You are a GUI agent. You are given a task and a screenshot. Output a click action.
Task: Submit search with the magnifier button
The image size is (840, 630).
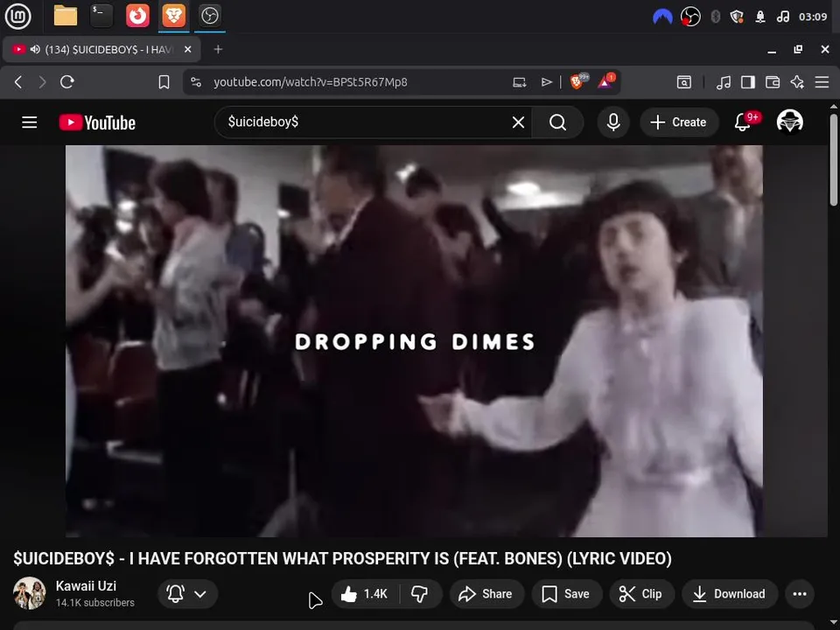click(557, 122)
